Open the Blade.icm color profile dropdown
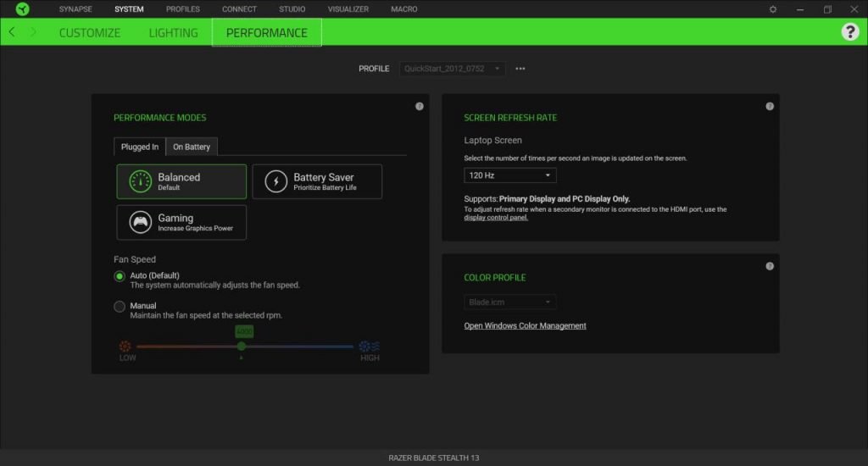868x466 pixels. [509, 302]
